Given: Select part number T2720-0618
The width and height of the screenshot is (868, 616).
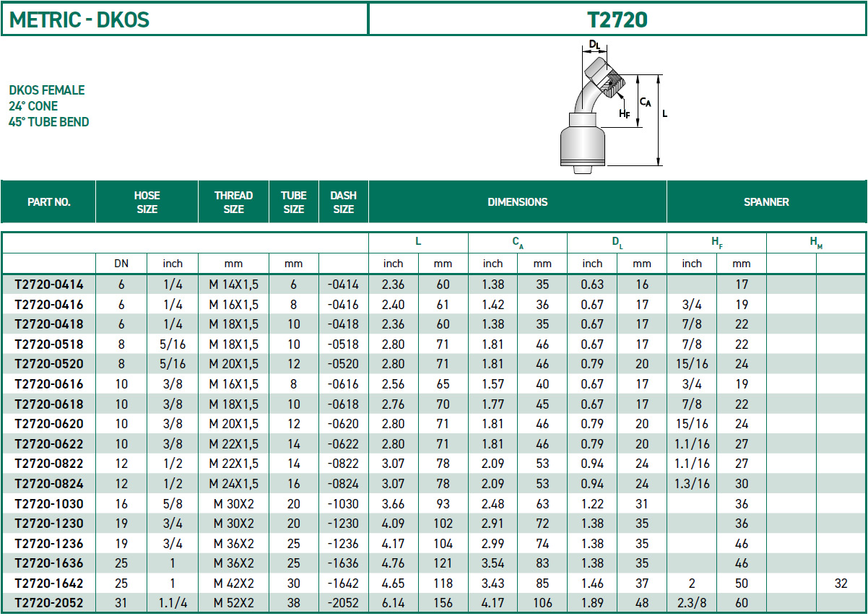Looking at the screenshot, I should coord(49,404).
